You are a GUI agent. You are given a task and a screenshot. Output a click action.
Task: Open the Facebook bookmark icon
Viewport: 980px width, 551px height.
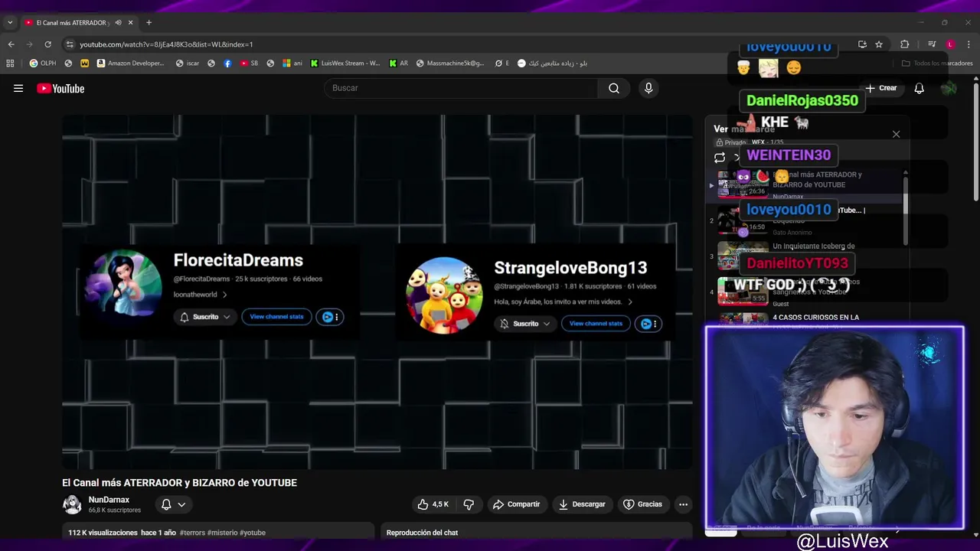227,64
